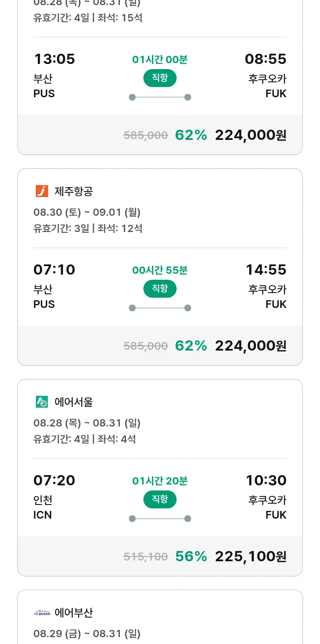Click the 07:20 departure time from 인천
The width and height of the screenshot is (320, 644).
(x=54, y=480)
